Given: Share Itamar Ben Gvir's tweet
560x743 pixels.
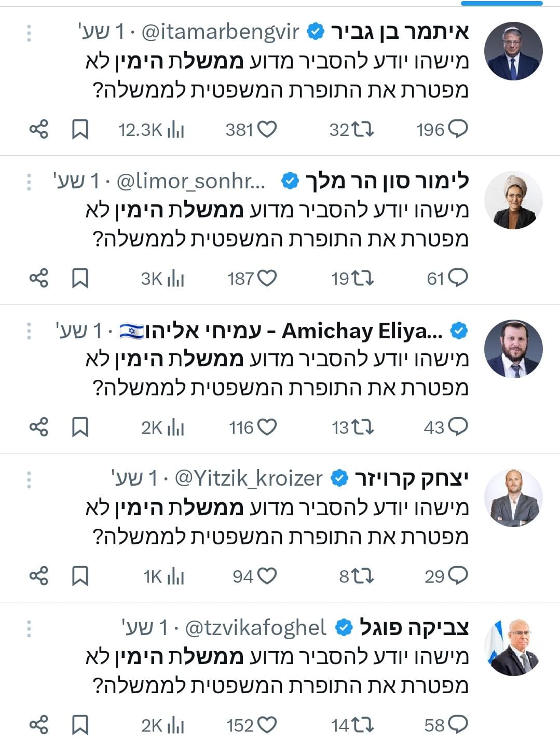Looking at the screenshot, I should [x=38, y=129].
